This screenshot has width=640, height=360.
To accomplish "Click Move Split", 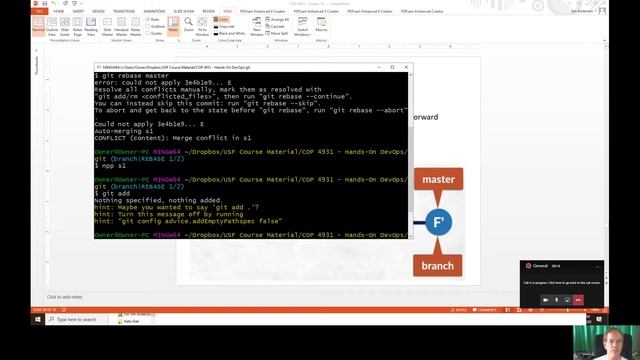I will 277,33.
